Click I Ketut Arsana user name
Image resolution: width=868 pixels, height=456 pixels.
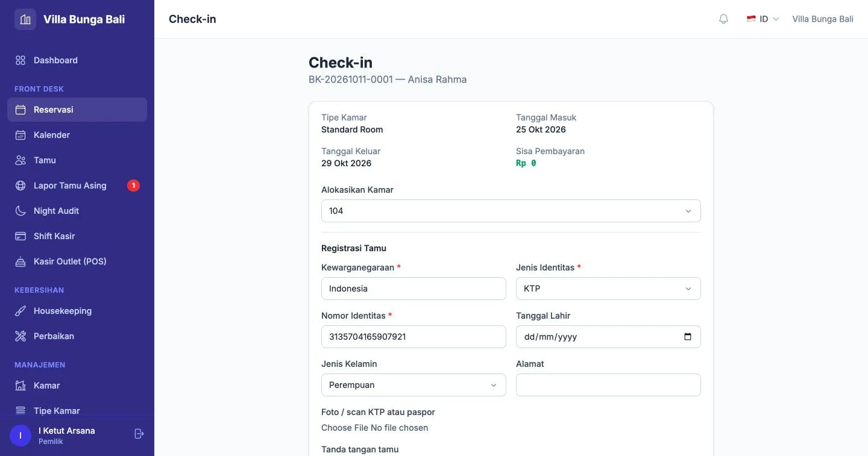(x=66, y=431)
